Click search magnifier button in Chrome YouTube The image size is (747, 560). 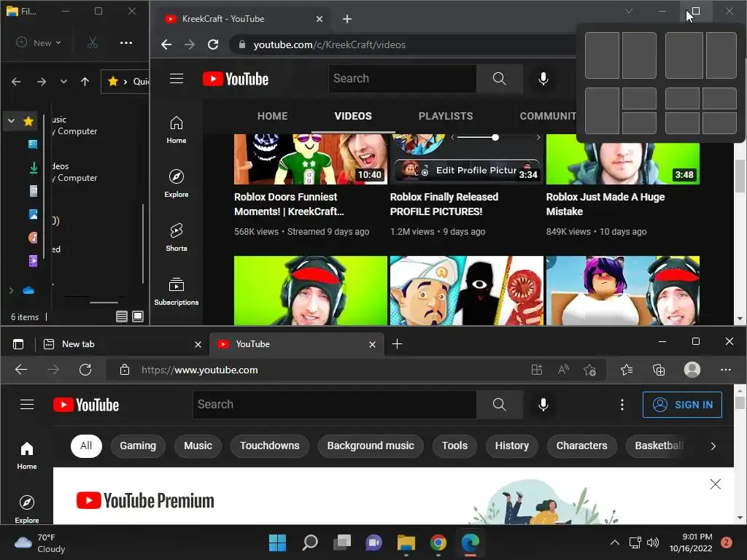(x=499, y=79)
